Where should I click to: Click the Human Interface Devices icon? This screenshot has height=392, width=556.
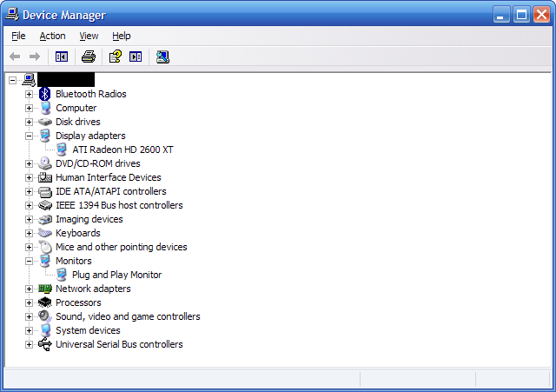[x=45, y=177]
